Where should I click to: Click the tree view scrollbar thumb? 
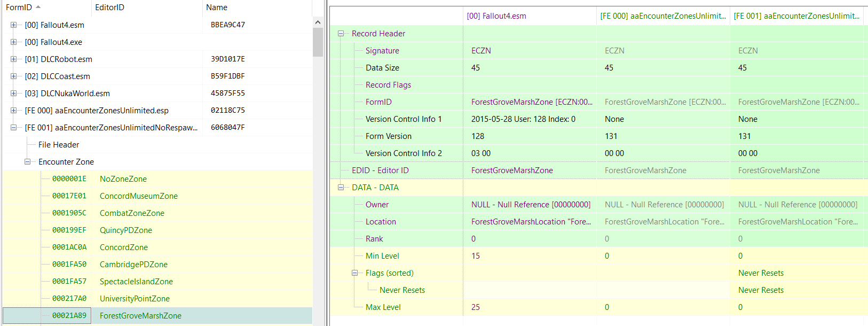[x=318, y=42]
